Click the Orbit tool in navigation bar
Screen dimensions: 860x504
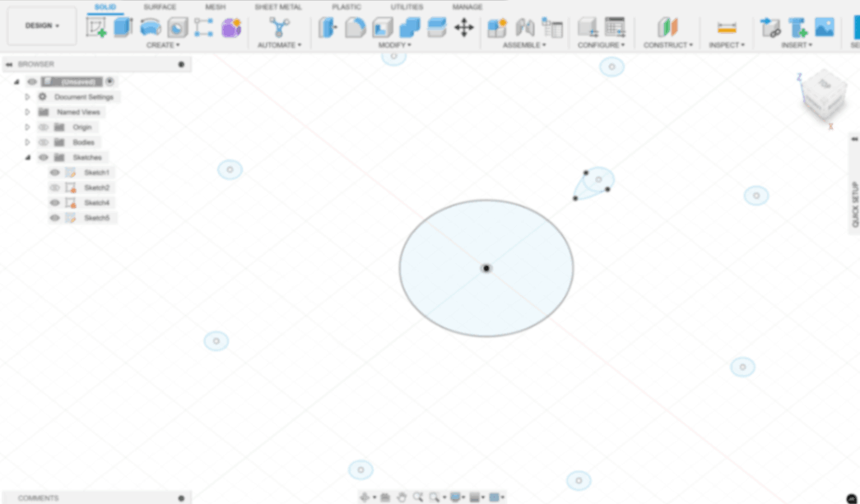[365, 497]
